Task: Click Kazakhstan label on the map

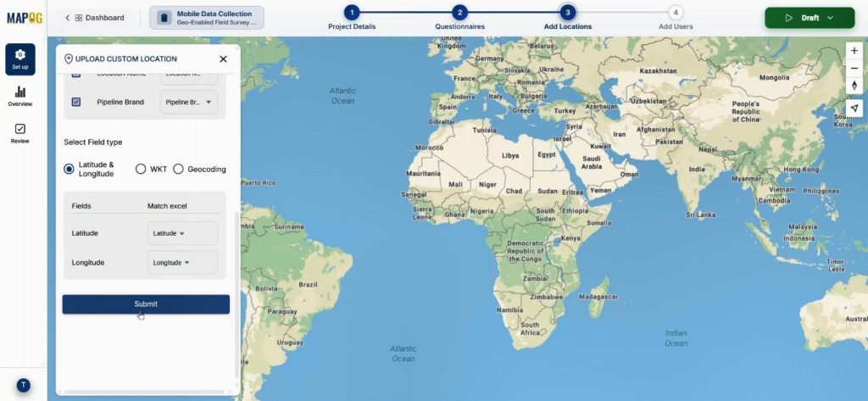Action: 658,71
